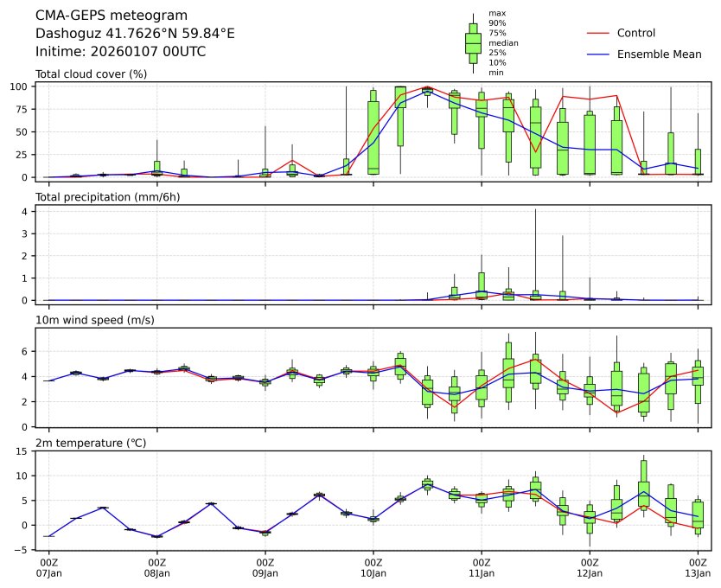
Task: Click the 00Z 10Jan time axis label
Action: (373, 567)
